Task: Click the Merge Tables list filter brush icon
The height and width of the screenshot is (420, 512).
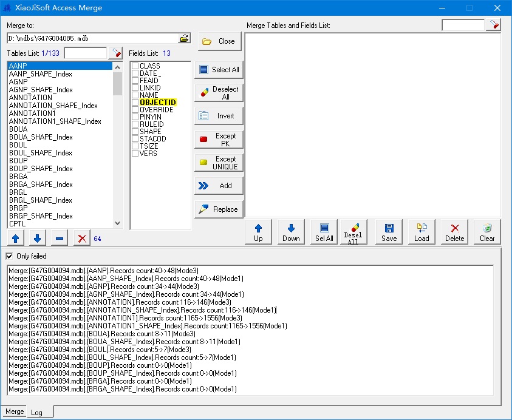Action: (x=493, y=25)
